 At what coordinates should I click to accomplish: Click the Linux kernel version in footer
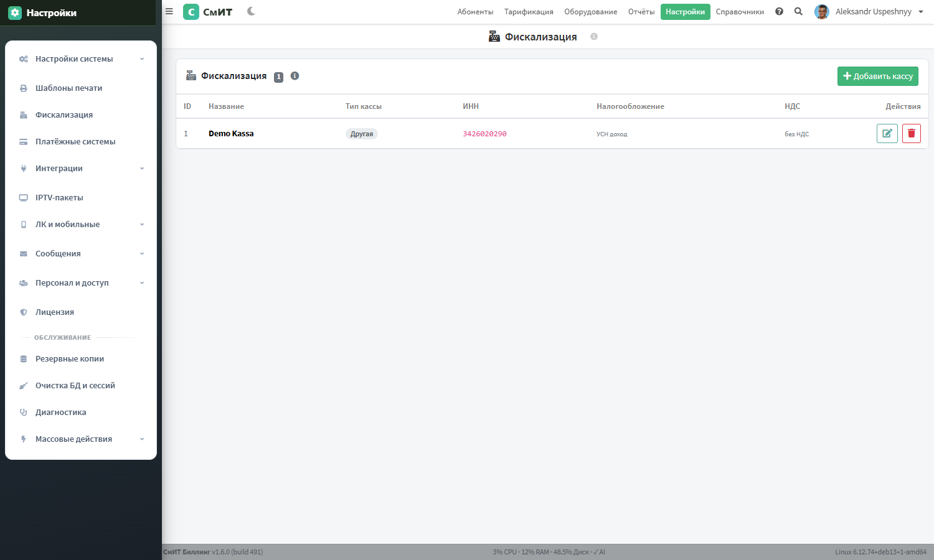coord(881,552)
